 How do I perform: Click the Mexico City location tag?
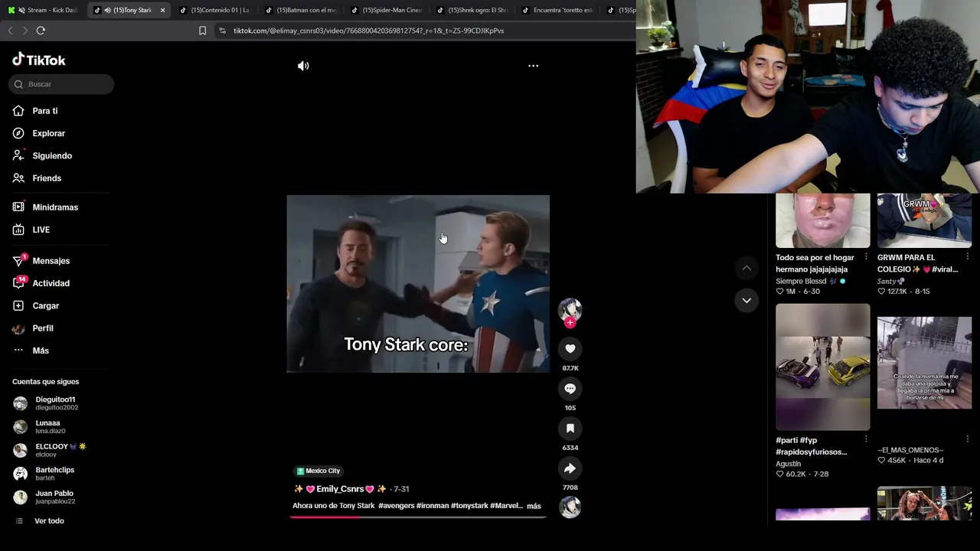pyautogui.click(x=318, y=471)
